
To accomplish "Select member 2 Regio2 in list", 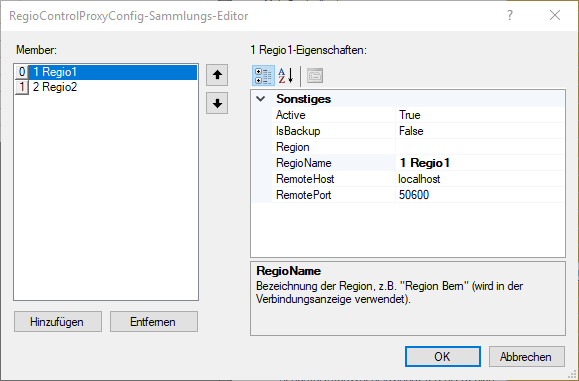I will [x=113, y=87].
